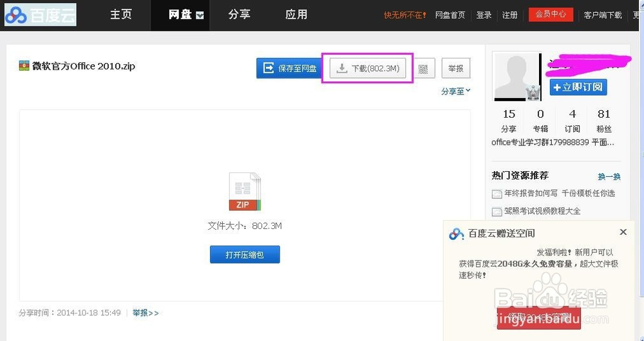The image size is (644, 341).
Task: Open the 应用 tab
Action: point(296,15)
